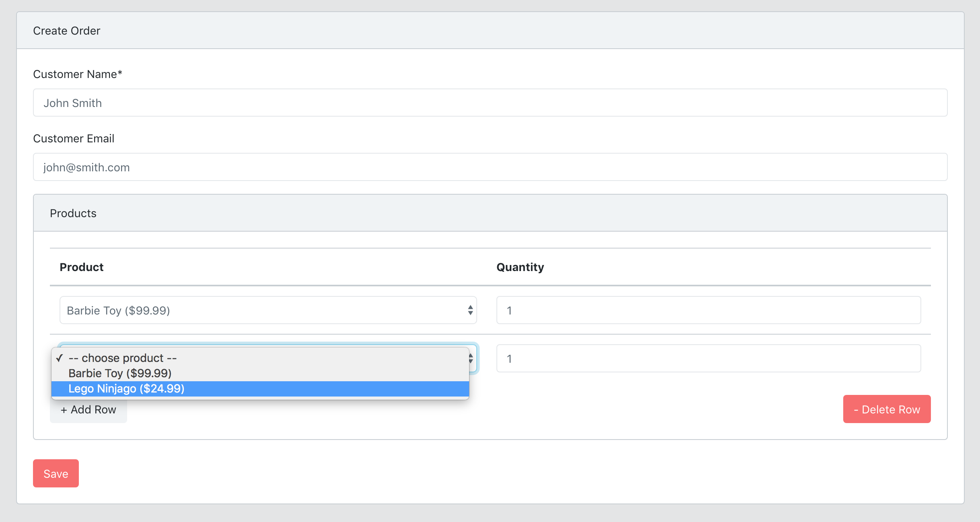Click the checkmark beside choose product option

(x=60, y=358)
